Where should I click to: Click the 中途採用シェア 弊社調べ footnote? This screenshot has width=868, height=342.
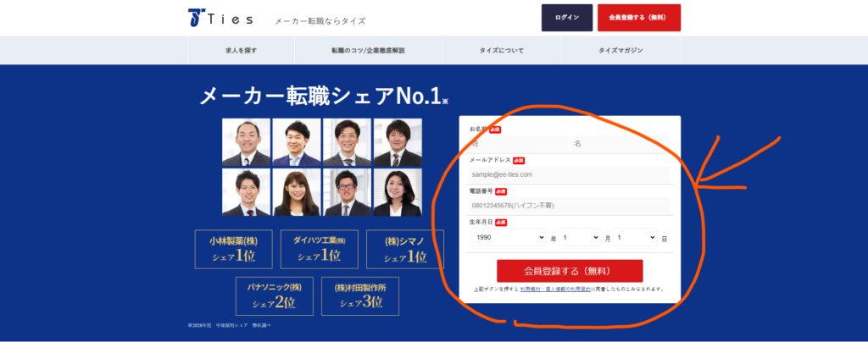(x=229, y=325)
